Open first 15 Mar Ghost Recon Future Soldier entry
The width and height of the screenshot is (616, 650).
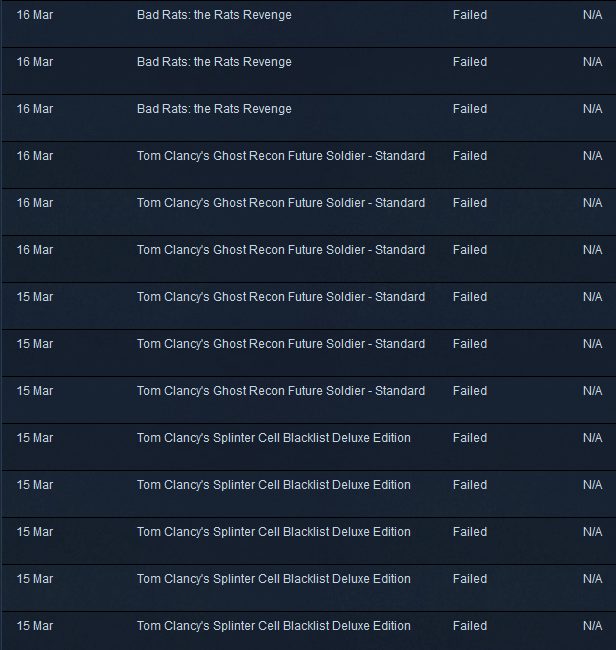309,306
